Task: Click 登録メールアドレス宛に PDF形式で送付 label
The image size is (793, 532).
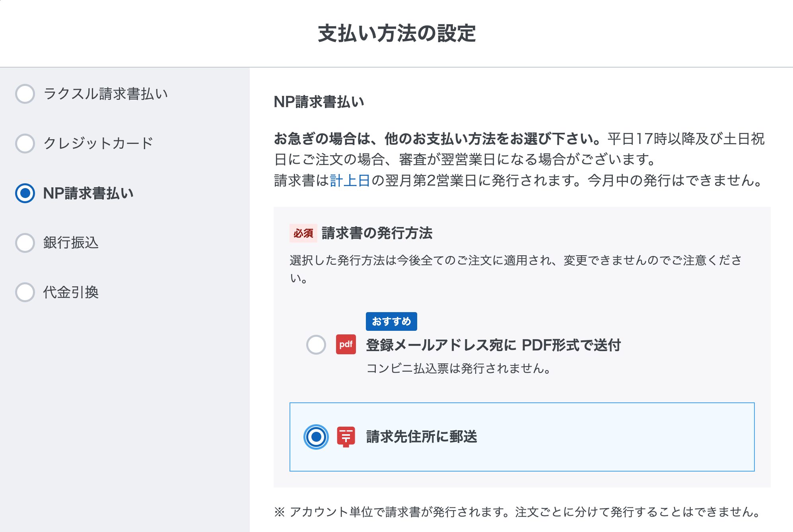Action: click(x=493, y=345)
